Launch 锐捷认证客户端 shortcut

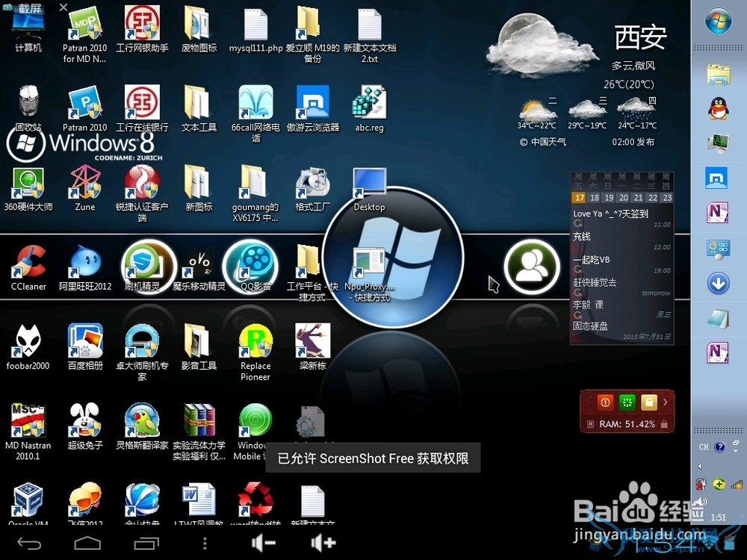[x=142, y=193]
